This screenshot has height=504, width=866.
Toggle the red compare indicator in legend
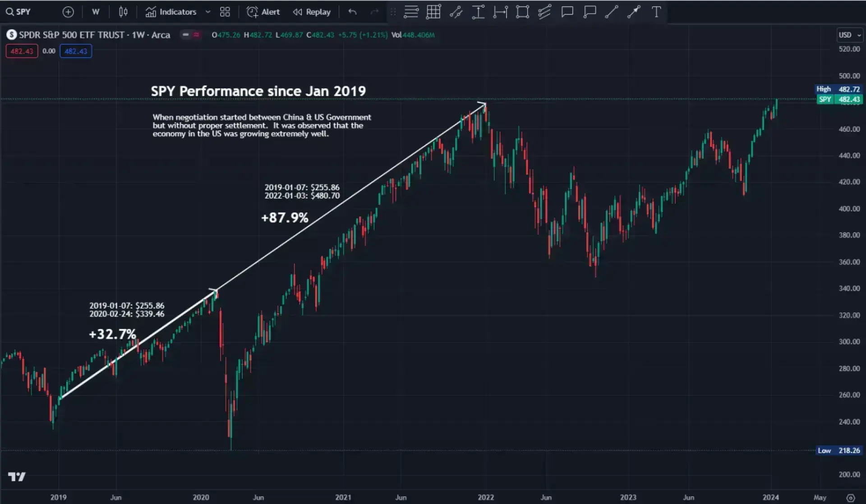coord(197,35)
